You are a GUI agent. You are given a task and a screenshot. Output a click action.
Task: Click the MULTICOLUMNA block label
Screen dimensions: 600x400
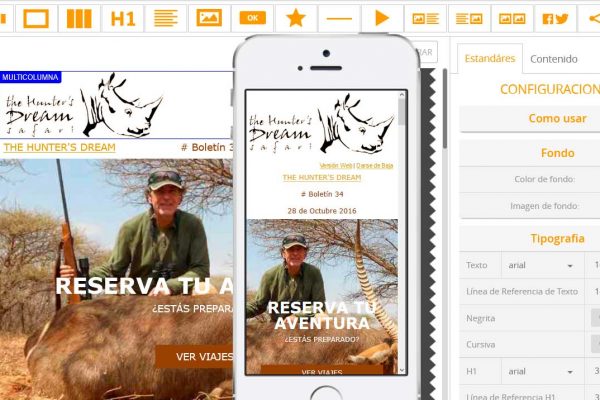click(30, 77)
